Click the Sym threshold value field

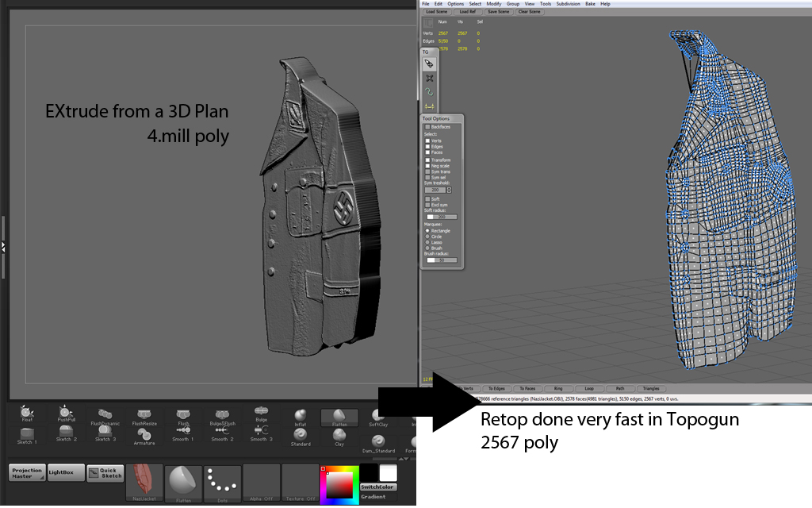pyautogui.click(x=435, y=190)
